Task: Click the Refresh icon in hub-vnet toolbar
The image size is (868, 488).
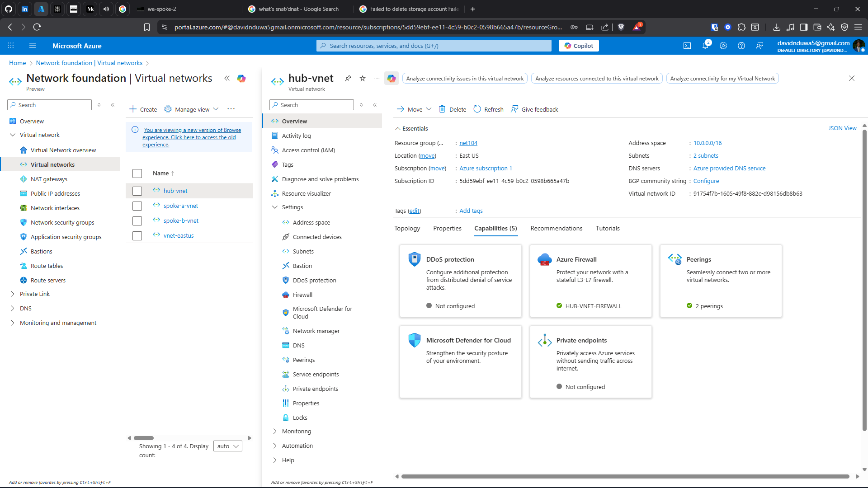Action: coord(477,109)
